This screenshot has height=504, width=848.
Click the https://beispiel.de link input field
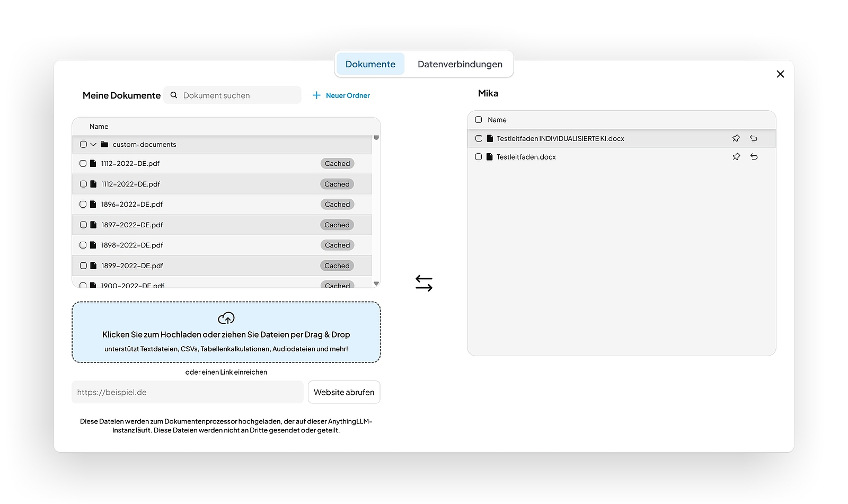coord(188,392)
